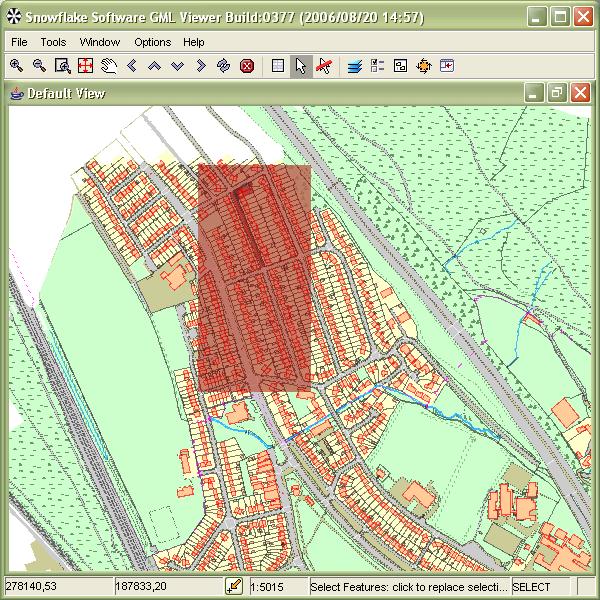Maximize the Default View inner window
Viewport: 600px width, 600px height.
point(557,93)
